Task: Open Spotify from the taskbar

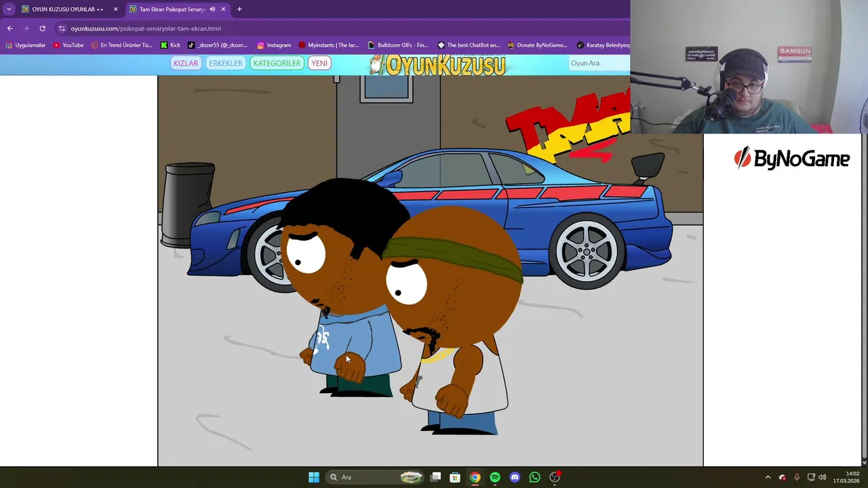Action: [x=495, y=477]
